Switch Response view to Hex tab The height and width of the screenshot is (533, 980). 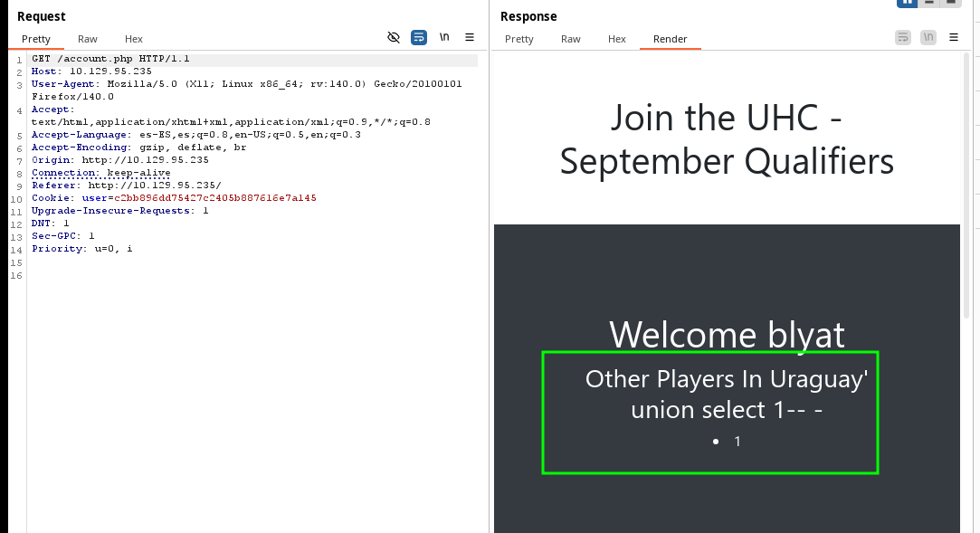tap(617, 39)
